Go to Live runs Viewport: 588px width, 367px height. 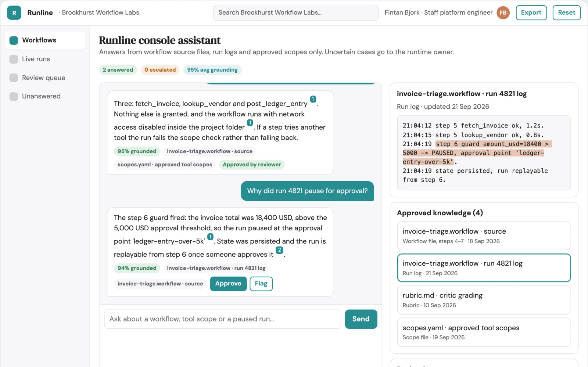point(45,59)
